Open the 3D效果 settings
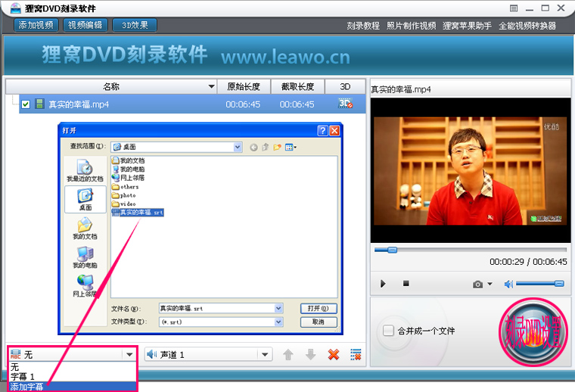Screen dimensions: 575x392 point(135,25)
